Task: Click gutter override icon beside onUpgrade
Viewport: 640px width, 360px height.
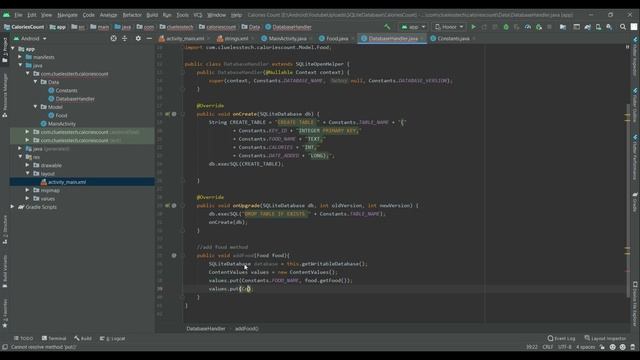Action: (167, 206)
